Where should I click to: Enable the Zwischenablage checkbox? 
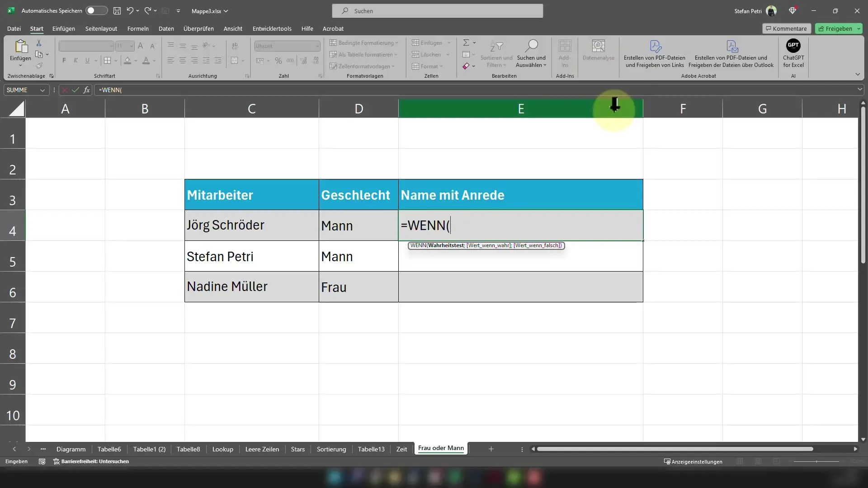coord(51,76)
